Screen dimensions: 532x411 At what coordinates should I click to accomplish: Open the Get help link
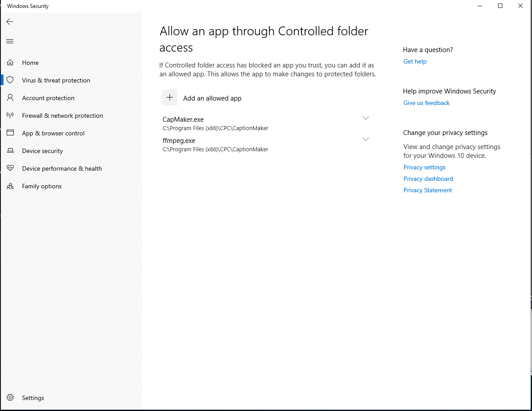(x=415, y=62)
